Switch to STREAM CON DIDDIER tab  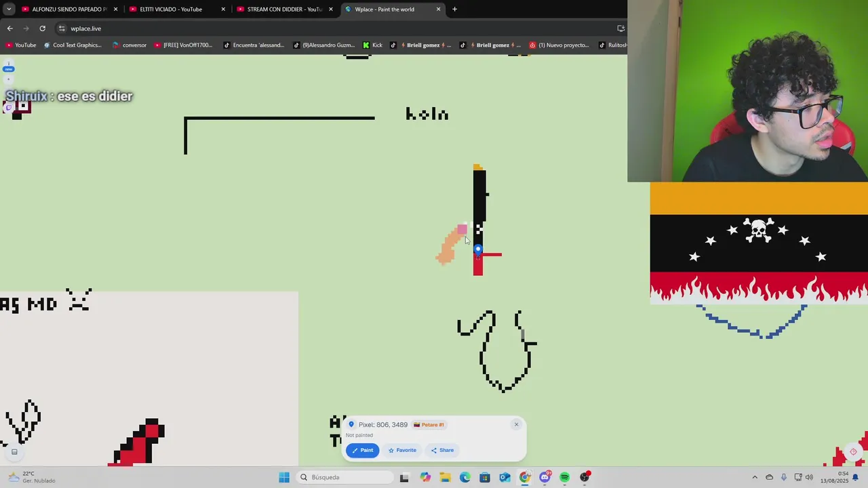[x=284, y=9]
